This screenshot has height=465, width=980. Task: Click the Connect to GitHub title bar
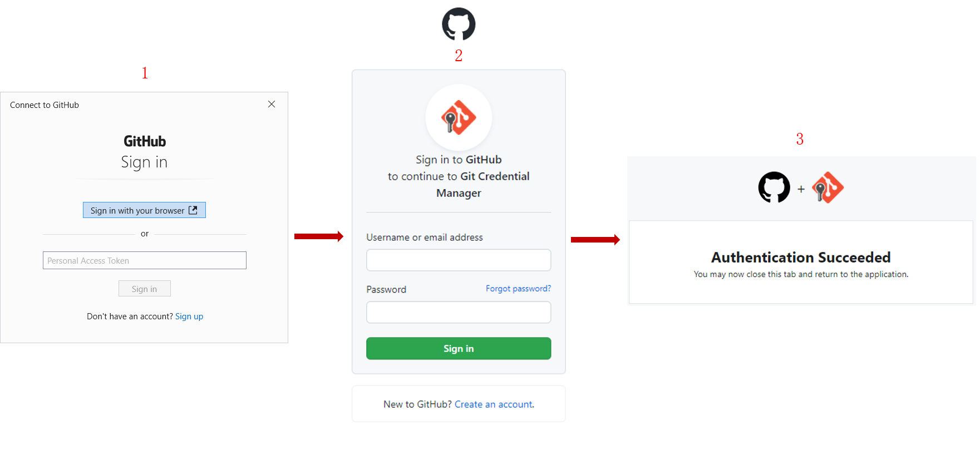[45, 105]
